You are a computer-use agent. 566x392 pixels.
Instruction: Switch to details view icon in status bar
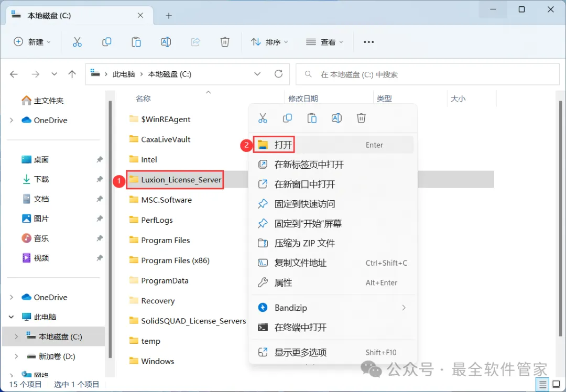click(542, 385)
